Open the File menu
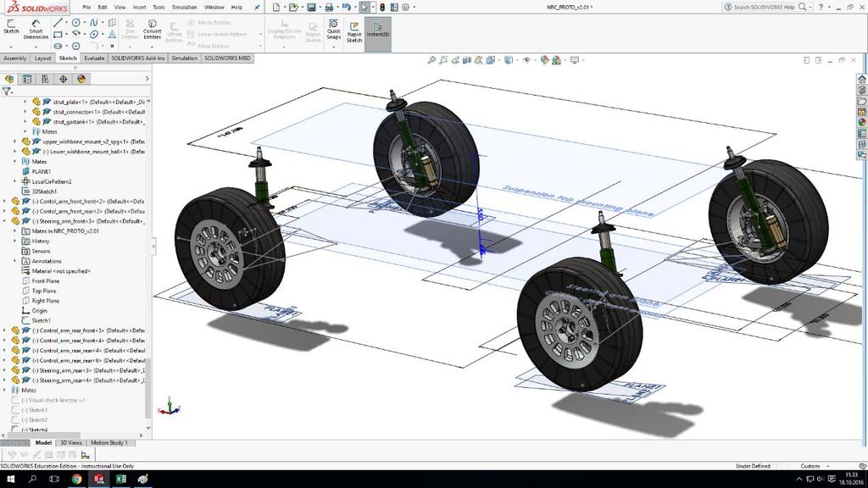Viewport: 868px width, 488px height. (x=87, y=7)
